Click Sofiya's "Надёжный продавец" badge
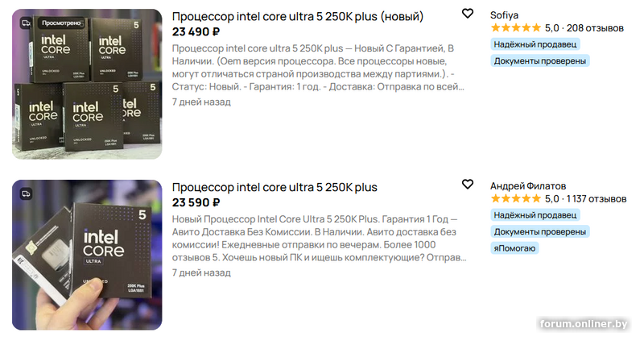This screenshot has width=644, height=341. (x=535, y=44)
